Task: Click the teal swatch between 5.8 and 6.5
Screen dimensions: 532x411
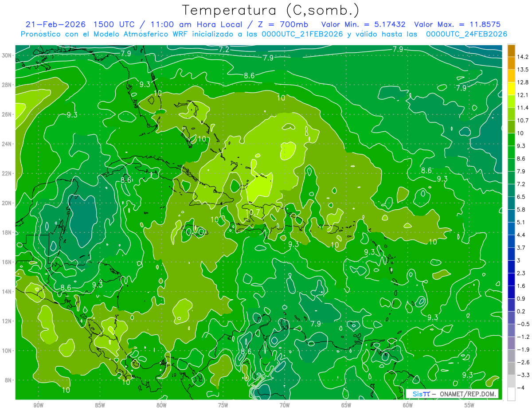Action: (x=511, y=203)
